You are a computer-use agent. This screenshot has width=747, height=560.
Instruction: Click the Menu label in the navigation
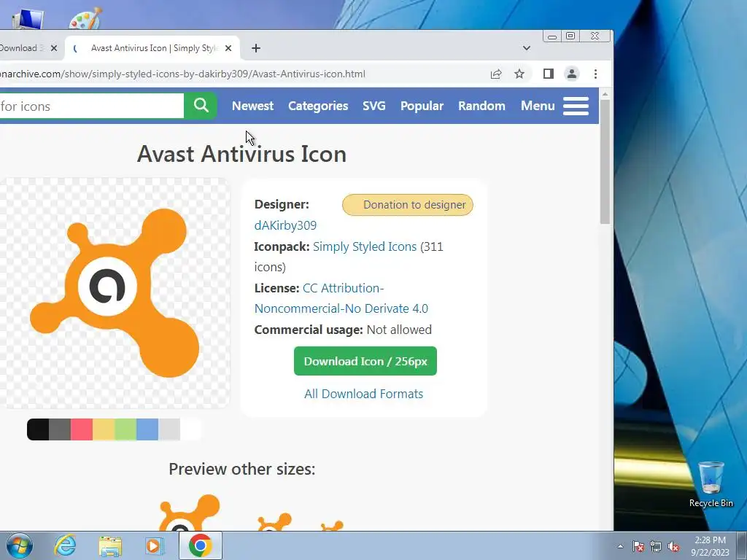click(x=538, y=106)
